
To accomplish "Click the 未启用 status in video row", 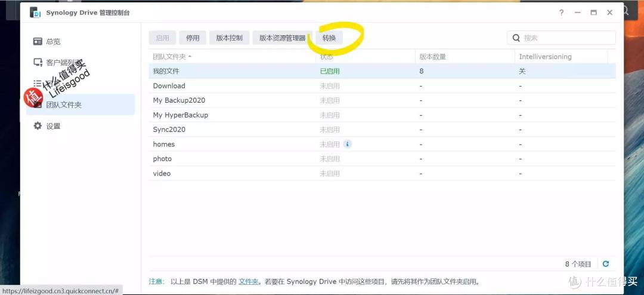I will pos(330,174).
